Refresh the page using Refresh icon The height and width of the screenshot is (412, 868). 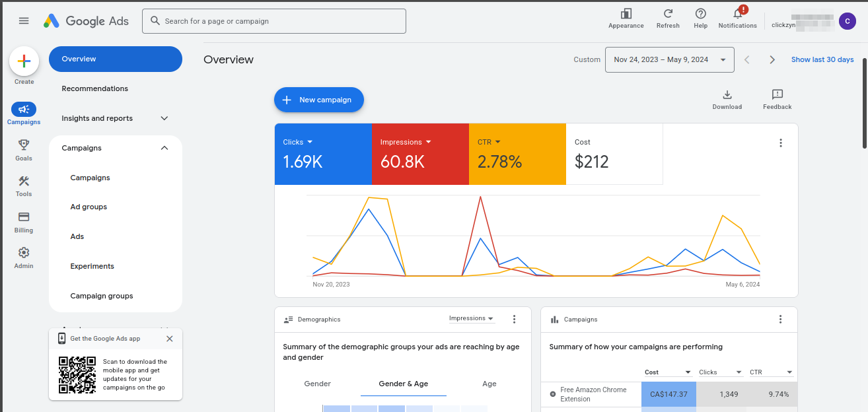668,18
